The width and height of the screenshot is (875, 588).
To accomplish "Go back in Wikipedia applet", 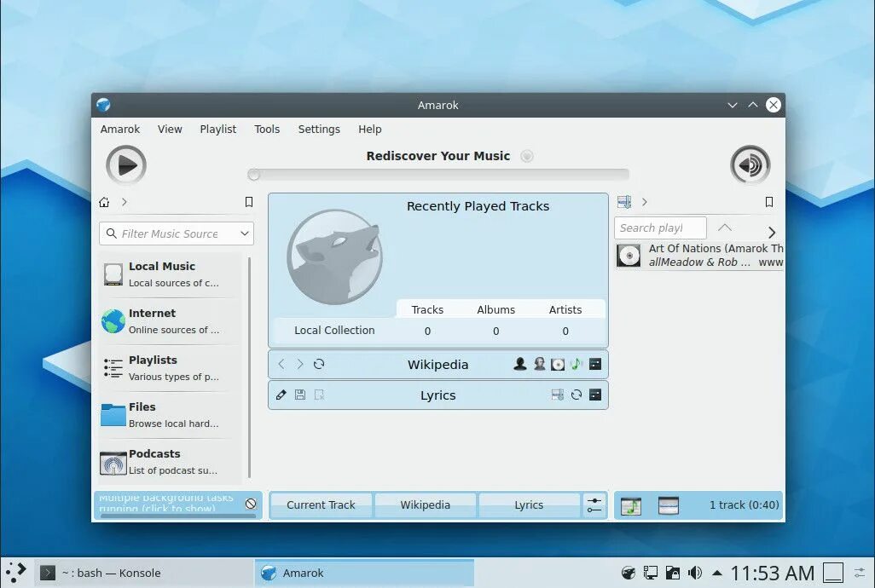I will coord(281,364).
